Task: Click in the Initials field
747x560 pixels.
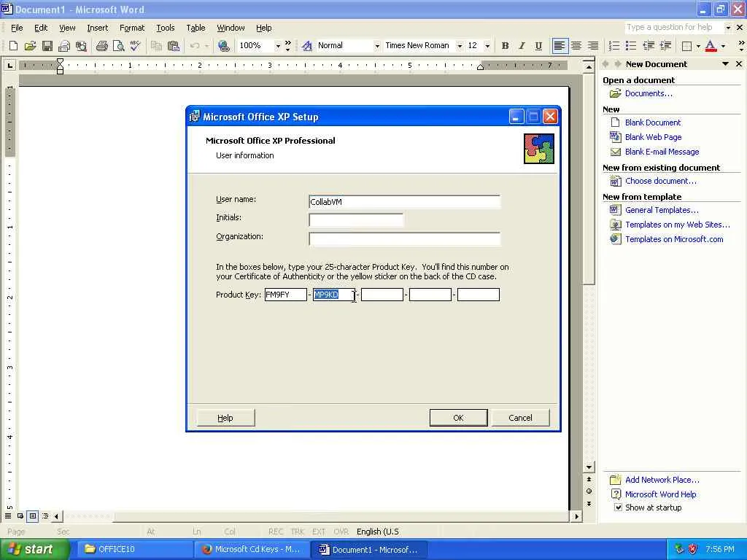Action: point(356,220)
